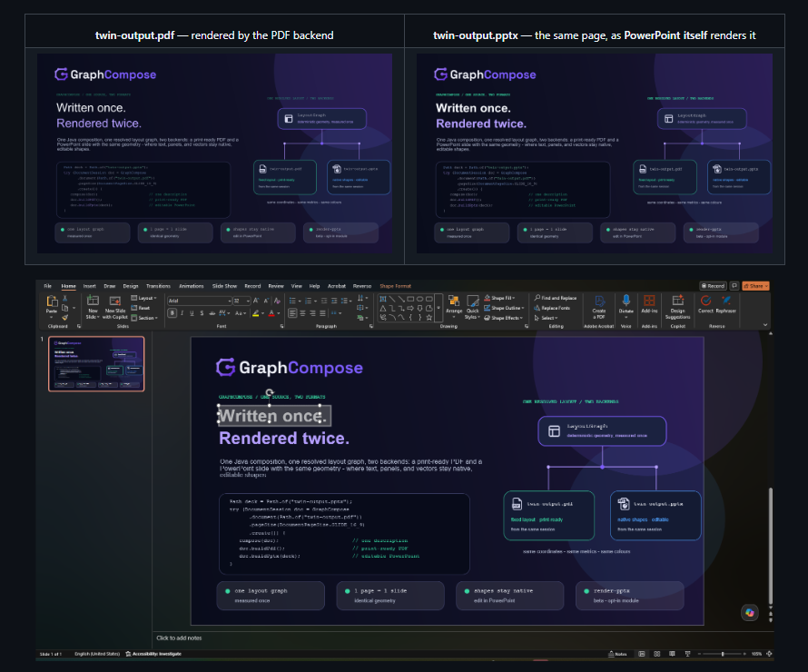Select the star shape in the shapes gallery

tap(429, 318)
